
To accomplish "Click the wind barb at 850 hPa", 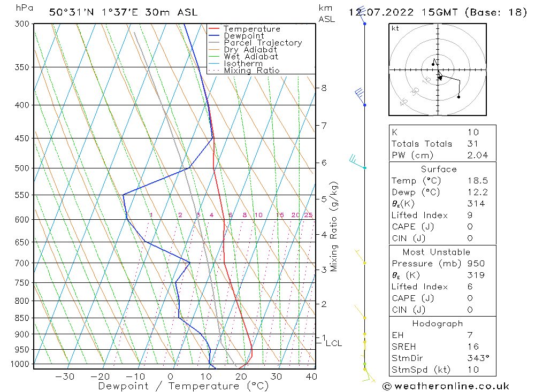I will [x=360, y=311].
